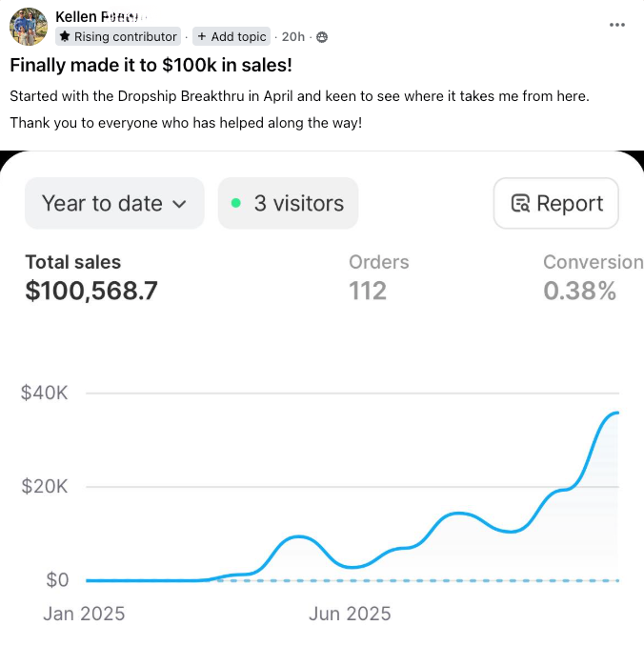Switch to the Orders metric
This screenshot has width=644, height=646.
pos(378,277)
